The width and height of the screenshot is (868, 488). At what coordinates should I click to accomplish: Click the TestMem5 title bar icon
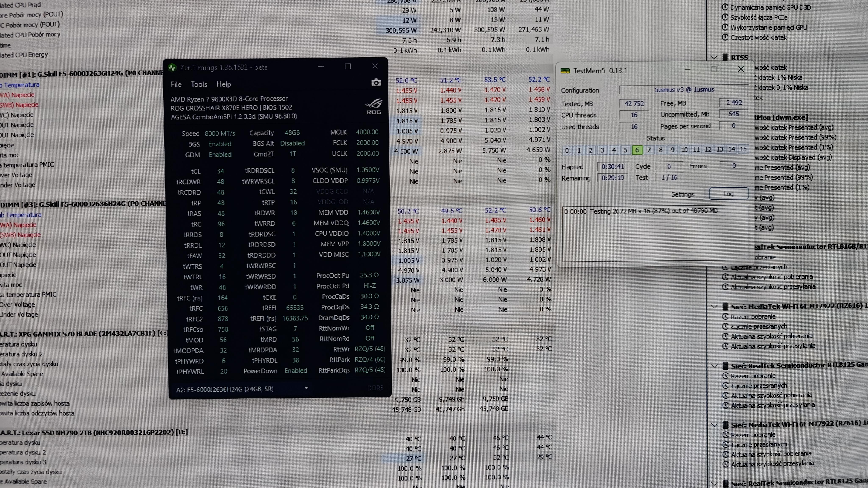point(565,71)
